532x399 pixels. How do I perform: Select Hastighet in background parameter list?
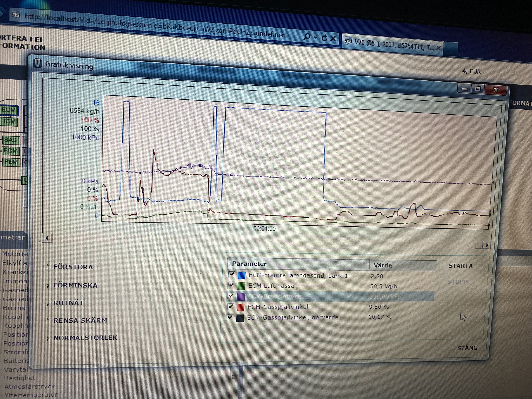point(20,378)
